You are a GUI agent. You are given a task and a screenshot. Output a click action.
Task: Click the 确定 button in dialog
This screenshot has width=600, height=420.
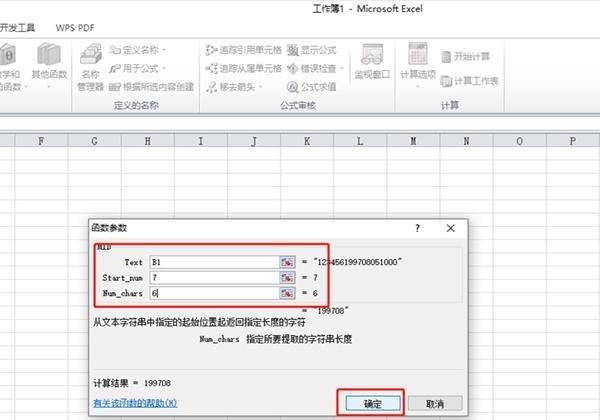pos(373,403)
